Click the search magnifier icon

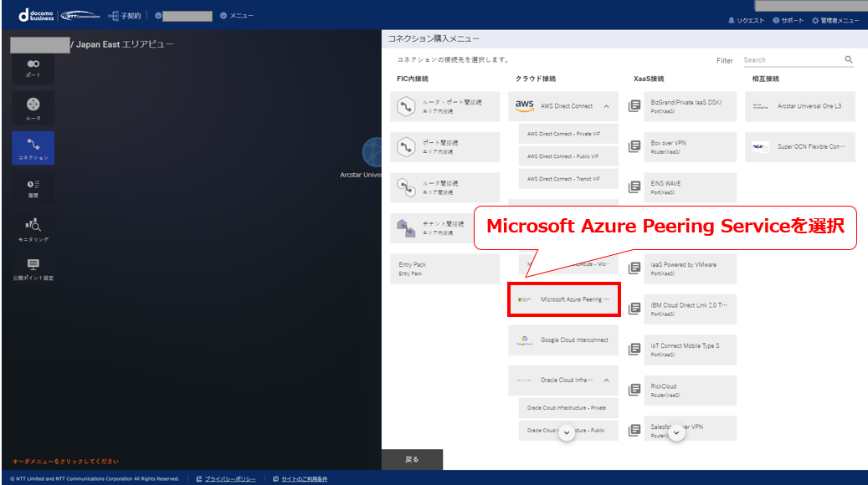tap(849, 59)
